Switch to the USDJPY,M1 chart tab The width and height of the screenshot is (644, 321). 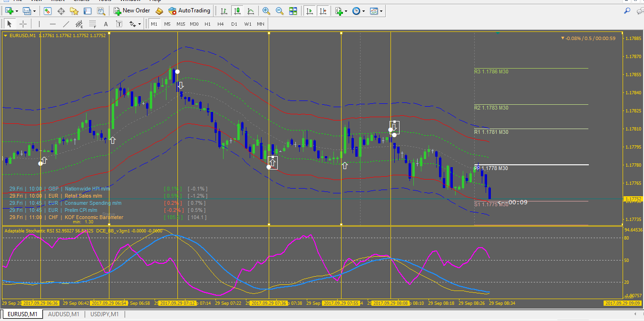(104, 314)
